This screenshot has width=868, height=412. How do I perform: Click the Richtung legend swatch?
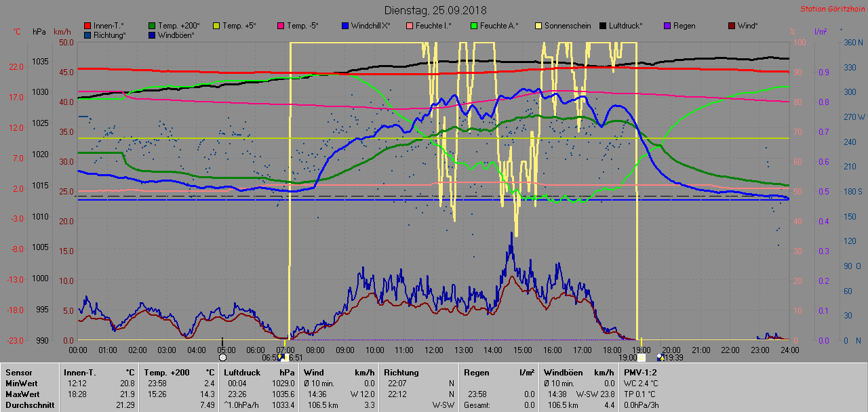point(88,35)
